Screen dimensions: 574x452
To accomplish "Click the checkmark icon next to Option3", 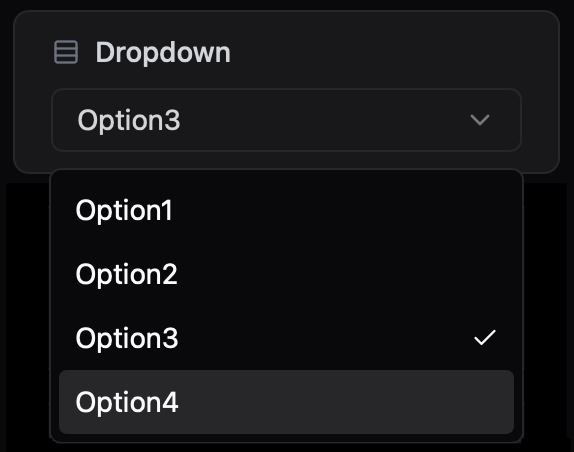I will coord(485,337).
